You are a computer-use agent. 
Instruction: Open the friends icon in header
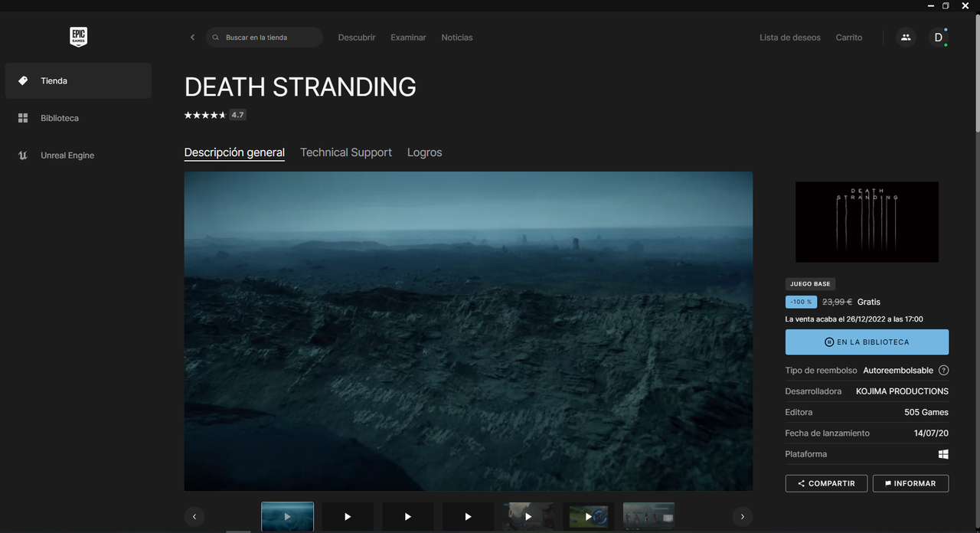click(906, 38)
